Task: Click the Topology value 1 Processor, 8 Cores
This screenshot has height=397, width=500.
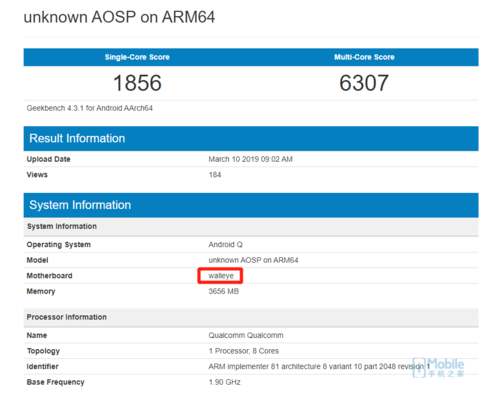Action: click(244, 351)
